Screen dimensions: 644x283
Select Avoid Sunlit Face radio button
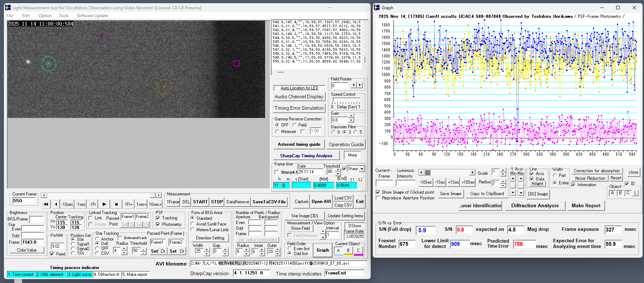192,224
